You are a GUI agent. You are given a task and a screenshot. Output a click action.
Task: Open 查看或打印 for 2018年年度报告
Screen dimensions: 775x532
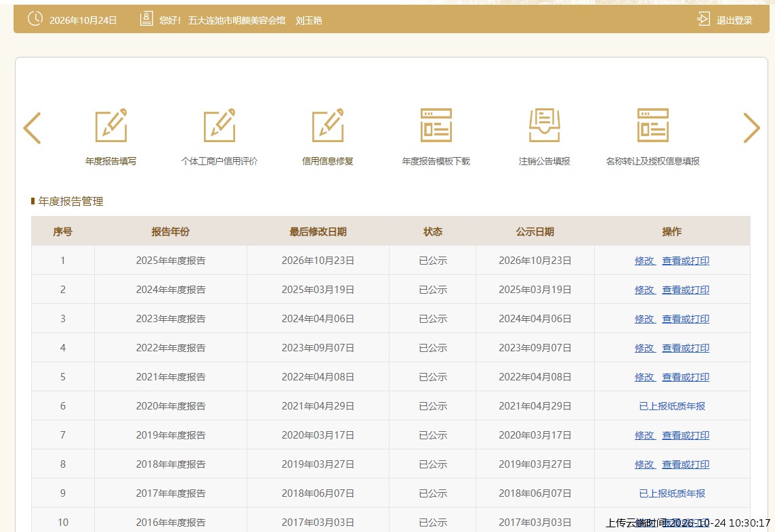coord(686,464)
